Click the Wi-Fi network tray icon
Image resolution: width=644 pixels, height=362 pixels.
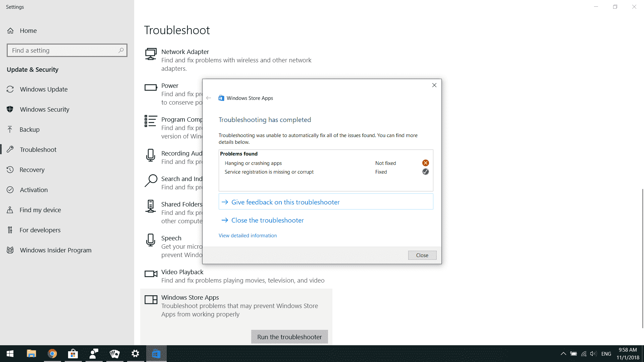click(584, 354)
